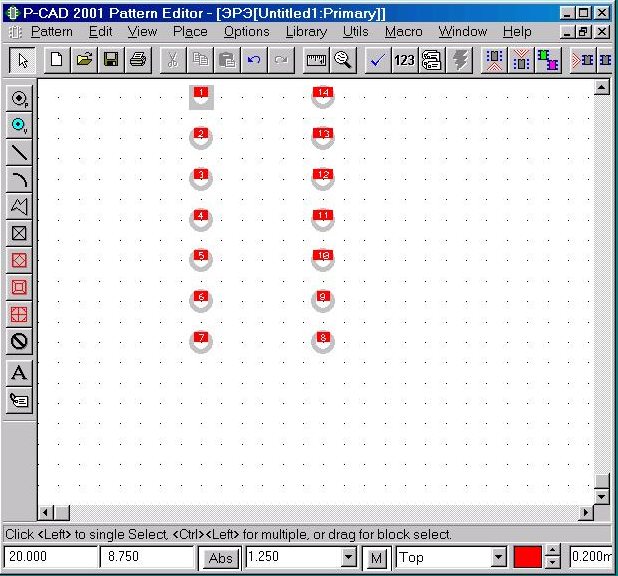Activate the Place Attribute tag tool
The width and height of the screenshot is (618, 576).
(19, 400)
